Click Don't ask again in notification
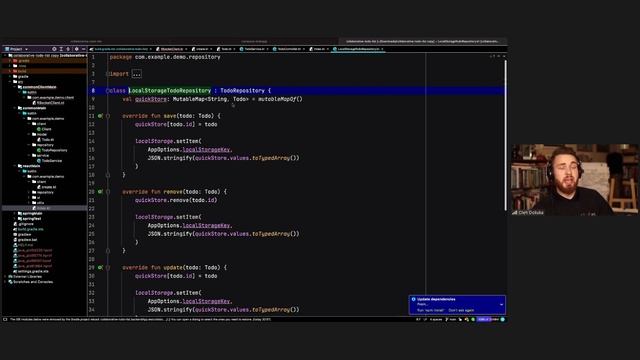This screenshot has height=360, width=640. [461, 310]
